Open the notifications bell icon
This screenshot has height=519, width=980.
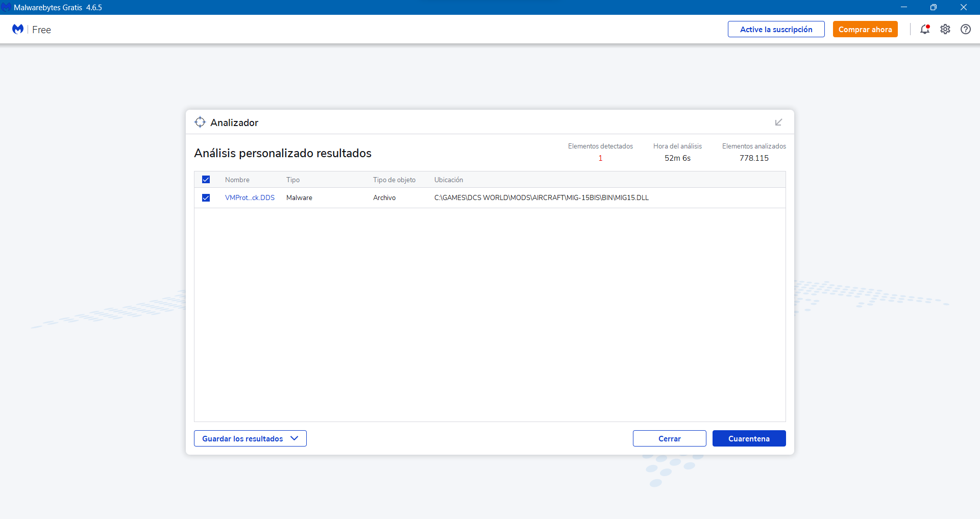[924, 29]
